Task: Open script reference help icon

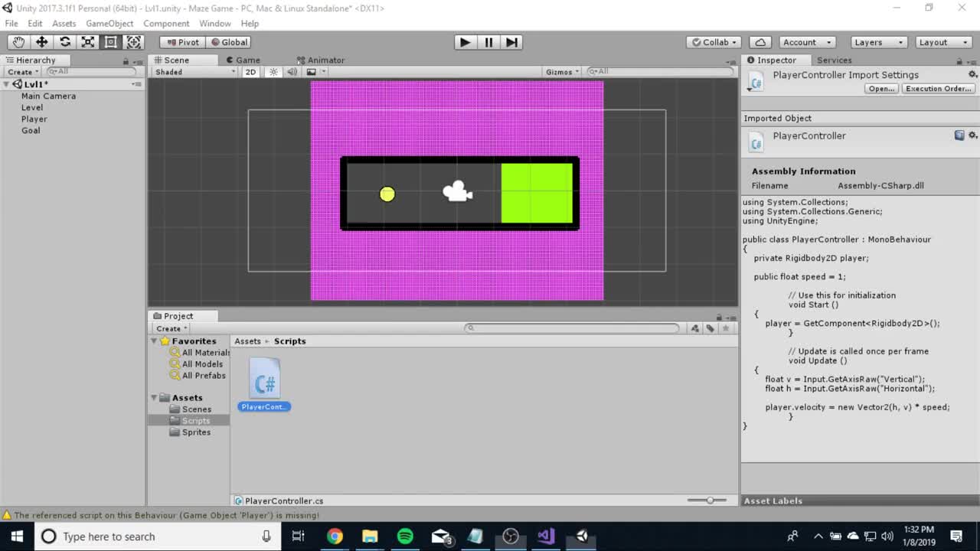Action: pyautogui.click(x=959, y=135)
